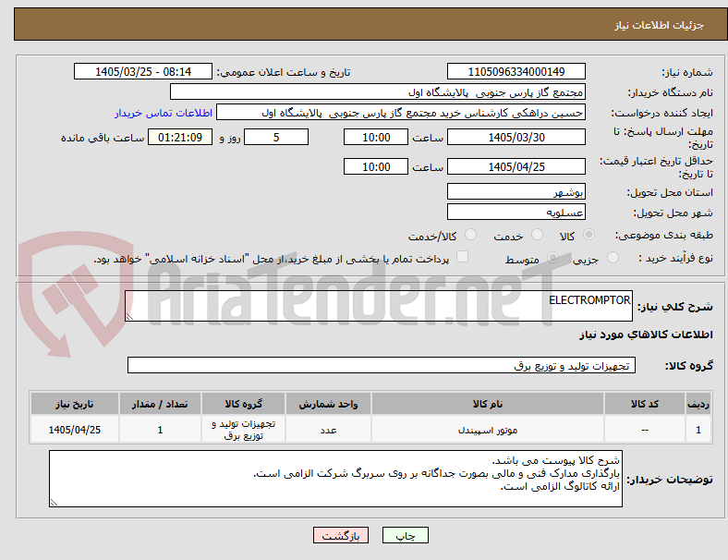Click the delivery province field بوشهر
728x560 pixels.
click(x=516, y=191)
